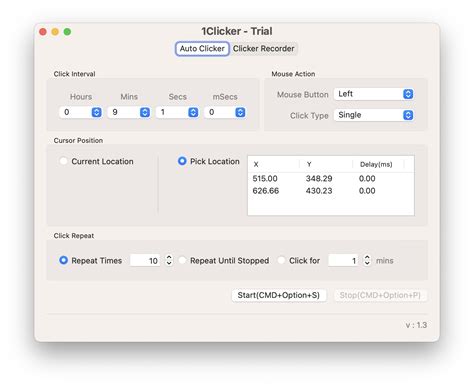Click the Start(CMD+Option+S) button

[279, 295]
